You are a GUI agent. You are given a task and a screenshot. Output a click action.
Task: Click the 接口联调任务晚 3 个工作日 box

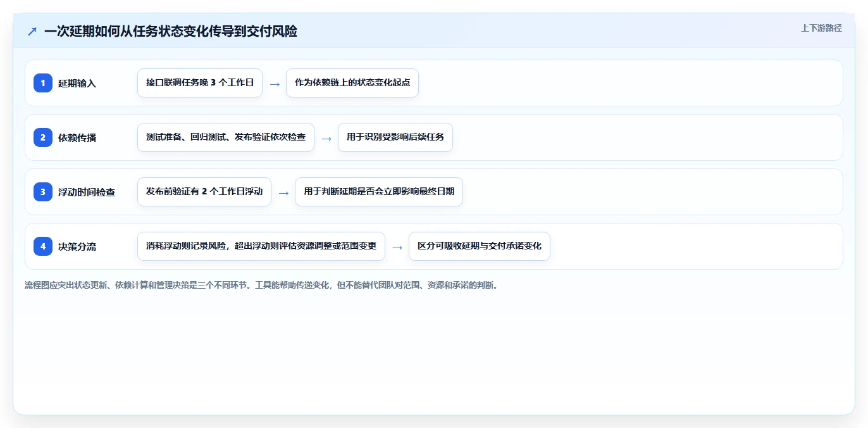coord(200,83)
